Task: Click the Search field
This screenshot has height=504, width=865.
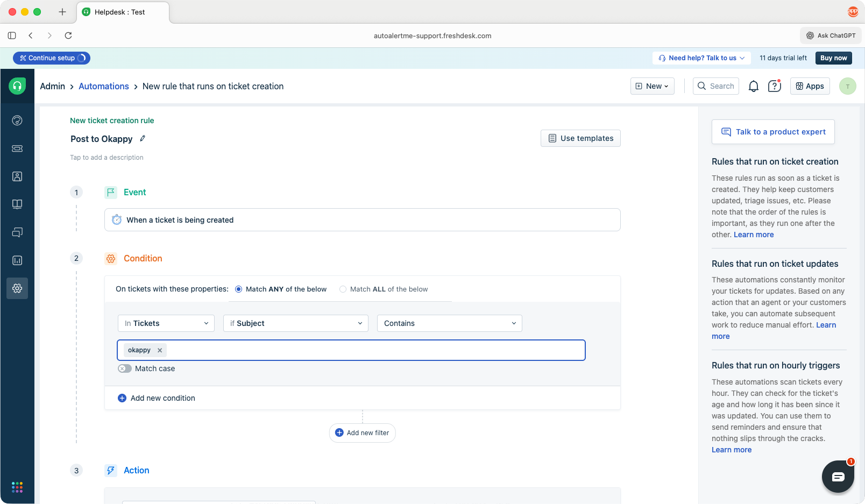Action: coord(716,86)
